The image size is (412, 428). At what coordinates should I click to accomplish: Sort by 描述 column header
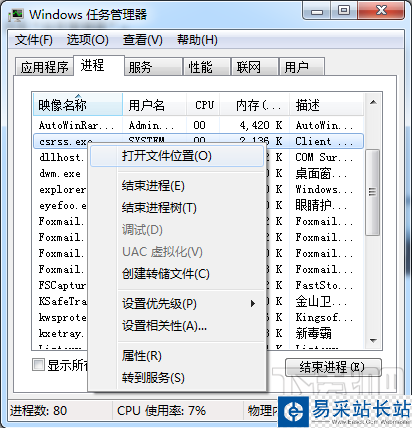[326, 105]
